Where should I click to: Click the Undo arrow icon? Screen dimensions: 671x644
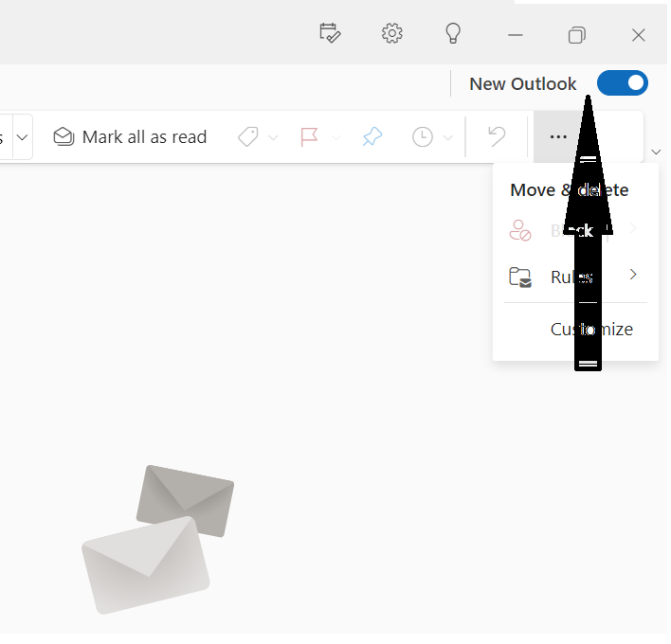(497, 136)
